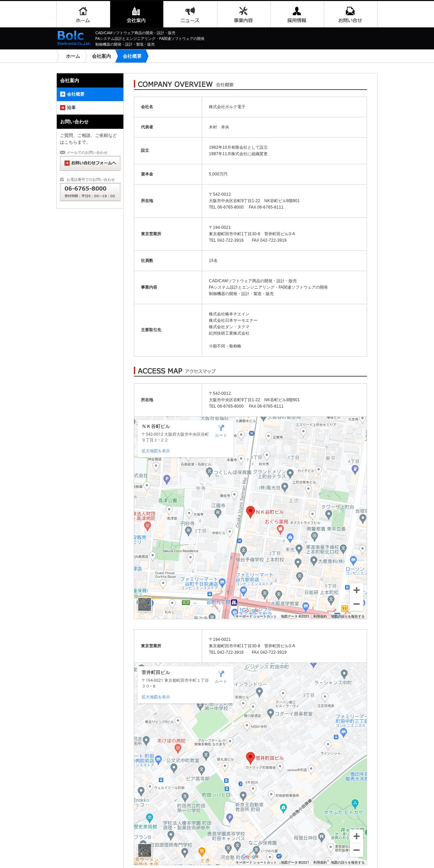Screen dimensions: 434x868
Task: Click the 母智丘神社 shrine marker
Action: [322, 837]
